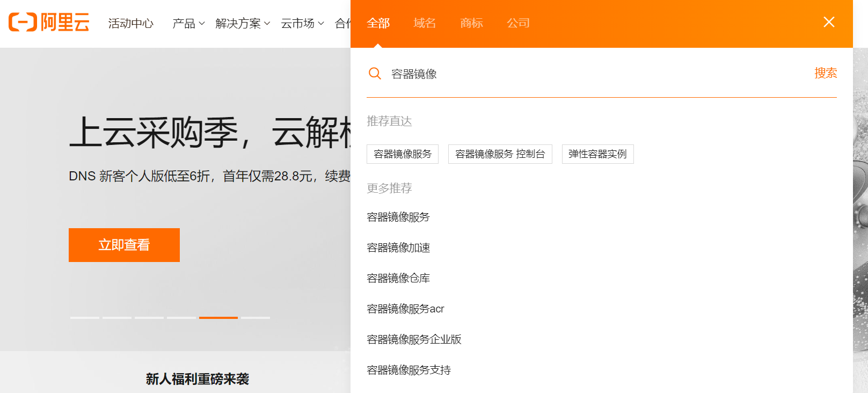Expand the 产品 dropdown menu
This screenshot has height=393, width=868.
[188, 24]
